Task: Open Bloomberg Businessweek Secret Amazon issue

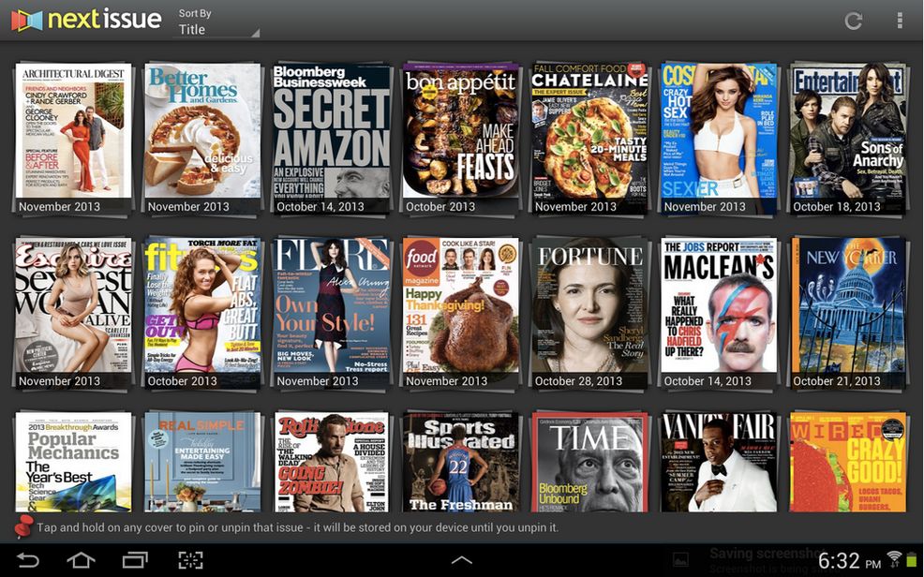Action: [x=331, y=139]
